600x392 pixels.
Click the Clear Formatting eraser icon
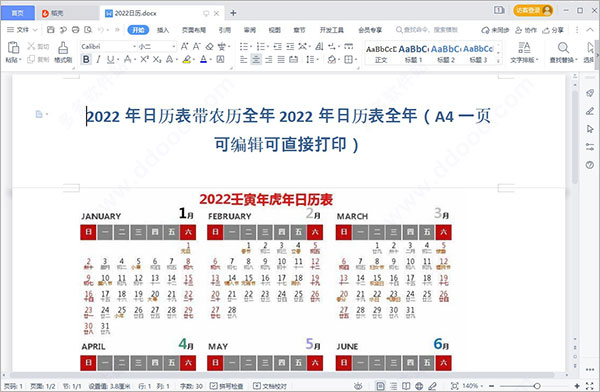[x=209, y=46]
